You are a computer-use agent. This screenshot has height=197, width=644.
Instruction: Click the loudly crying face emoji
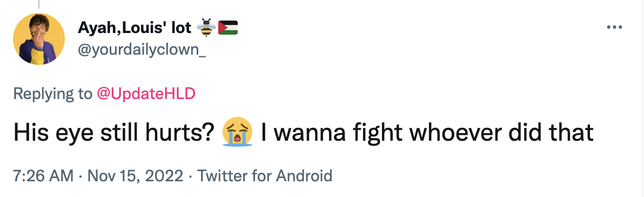click(x=237, y=133)
